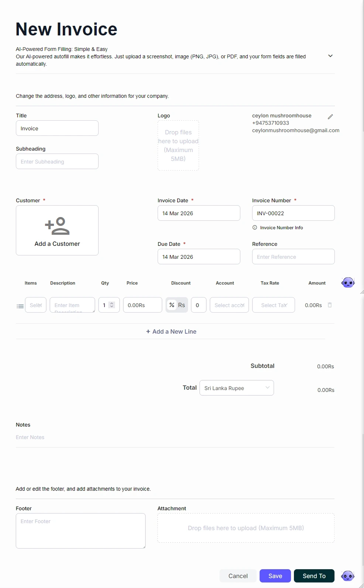Click the Save button
Screen dimensions: 364x588
click(275, 576)
